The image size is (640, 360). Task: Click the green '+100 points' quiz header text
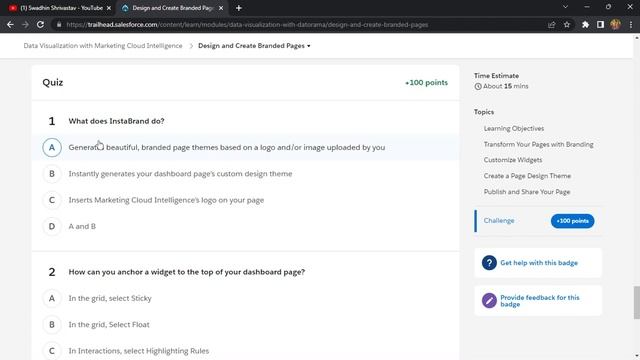[426, 82]
